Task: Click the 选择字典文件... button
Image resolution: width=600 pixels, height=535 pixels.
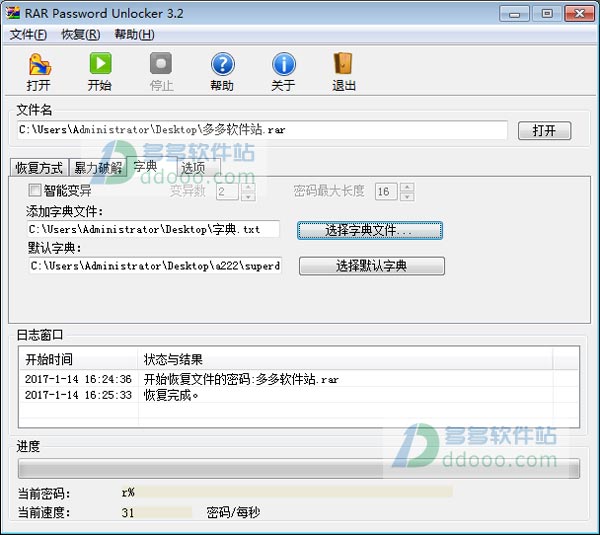Action: pyautogui.click(x=370, y=230)
